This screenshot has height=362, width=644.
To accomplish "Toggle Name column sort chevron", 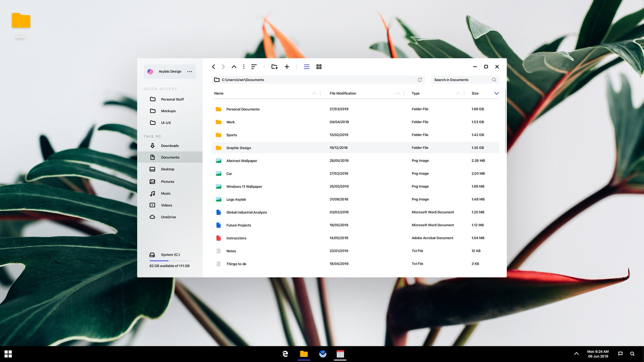I will 314,93.
